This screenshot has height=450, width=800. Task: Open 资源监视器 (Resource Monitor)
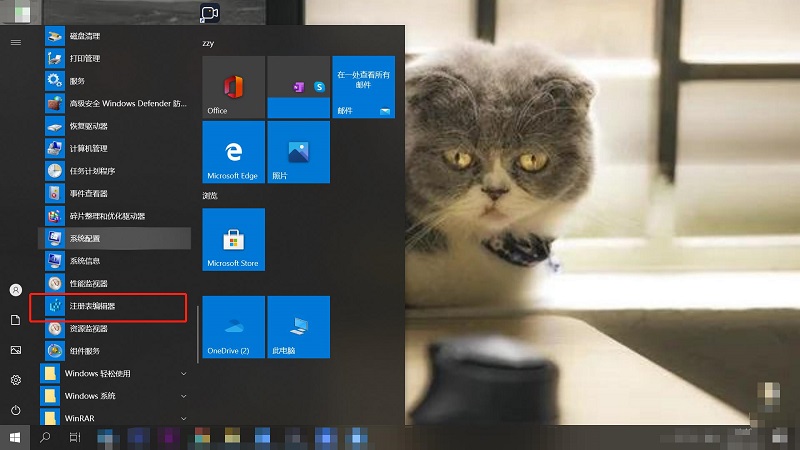point(89,328)
